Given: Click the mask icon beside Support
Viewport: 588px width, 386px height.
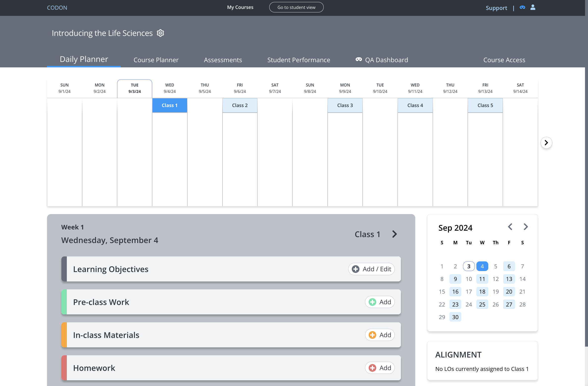Looking at the screenshot, I should 522,7.
